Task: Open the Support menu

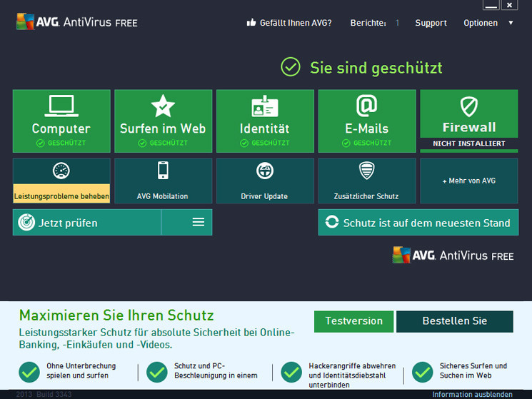Action: point(431,23)
